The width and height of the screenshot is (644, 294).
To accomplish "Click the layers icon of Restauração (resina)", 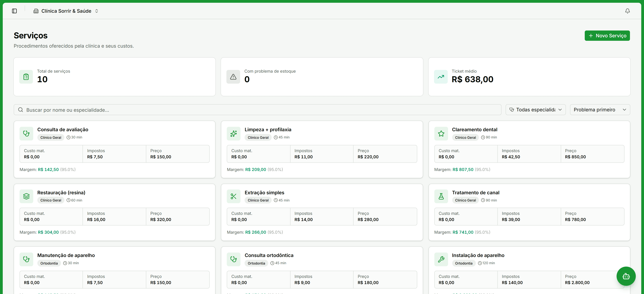I will (26, 196).
